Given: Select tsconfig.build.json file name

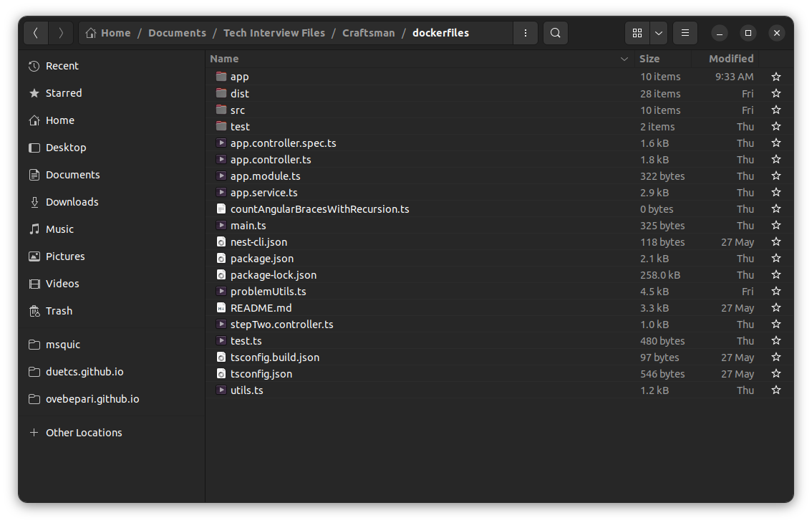Looking at the screenshot, I should tap(275, 358).
